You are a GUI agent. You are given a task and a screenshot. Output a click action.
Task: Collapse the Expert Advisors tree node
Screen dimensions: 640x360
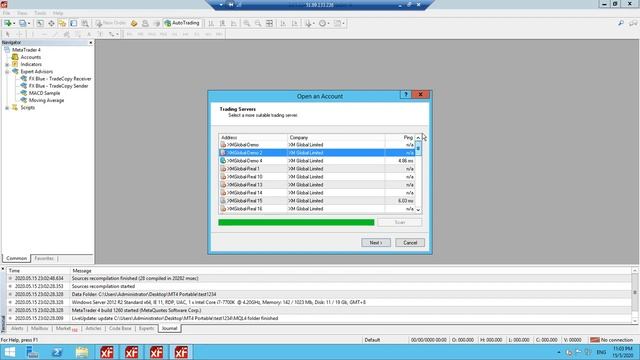click(x=7, y=71)
